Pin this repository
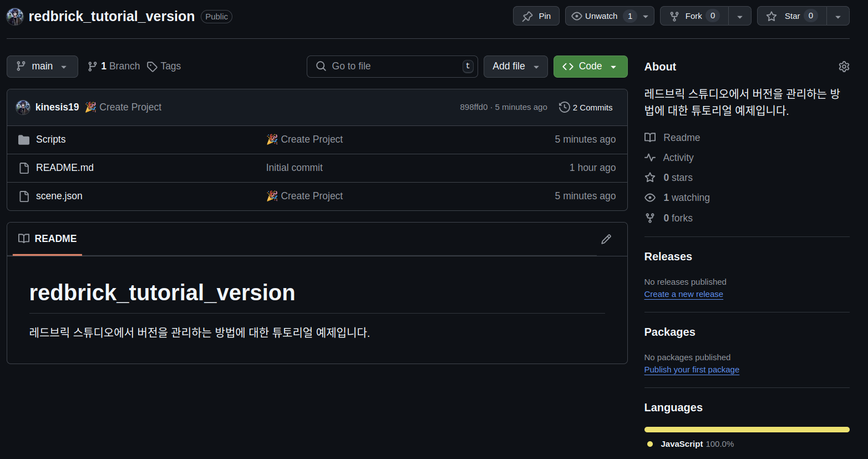Image resolution: width=868 pixels, height=459 pixels. pyautogui.click(x=536, y=16)
